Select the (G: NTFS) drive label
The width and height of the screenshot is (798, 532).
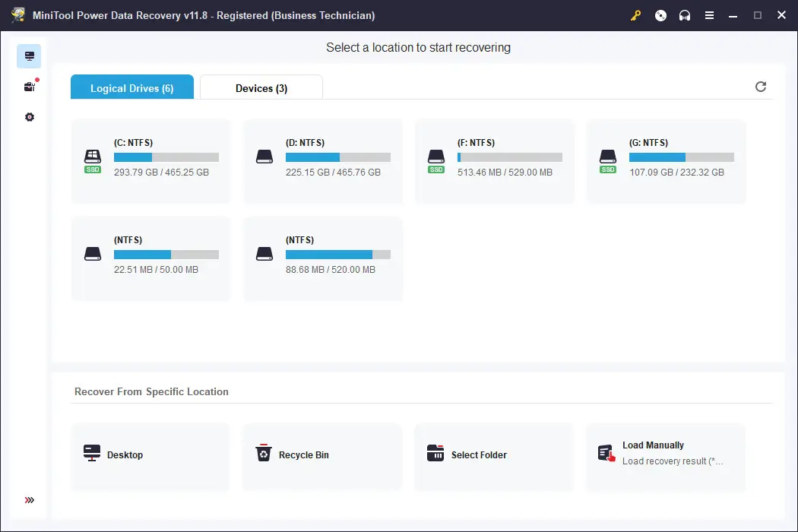(x=648, y=143)
